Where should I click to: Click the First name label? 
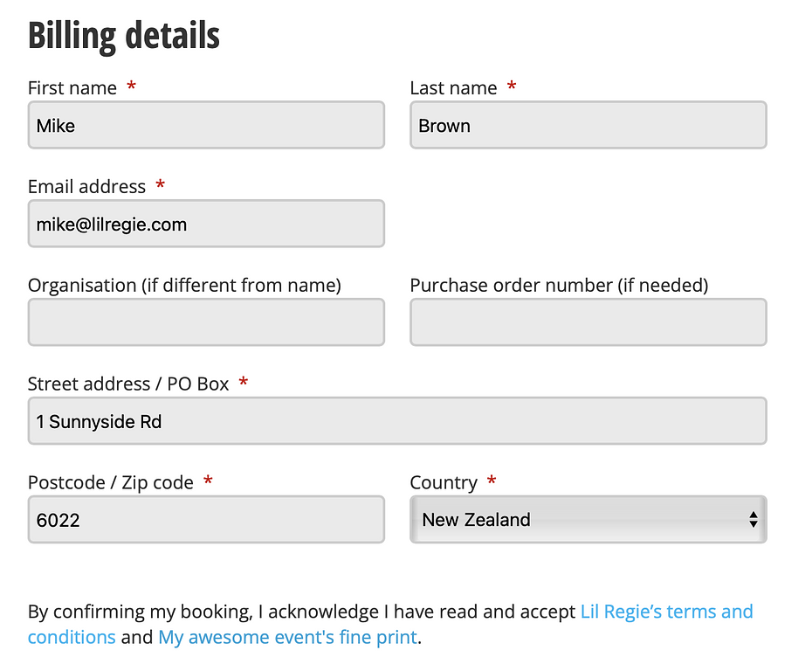pyautogui.click(x=72, y=88)
